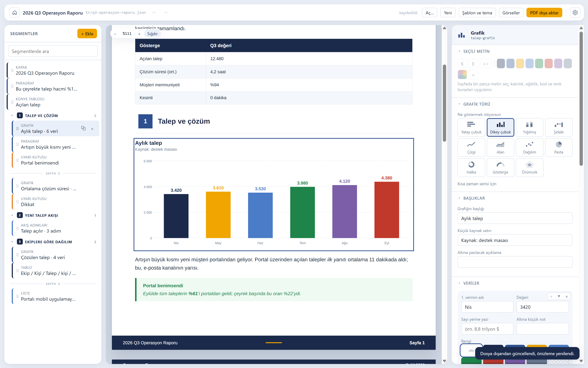Click the redo arrow icon
588x368 pixels.
coord(166,13)
